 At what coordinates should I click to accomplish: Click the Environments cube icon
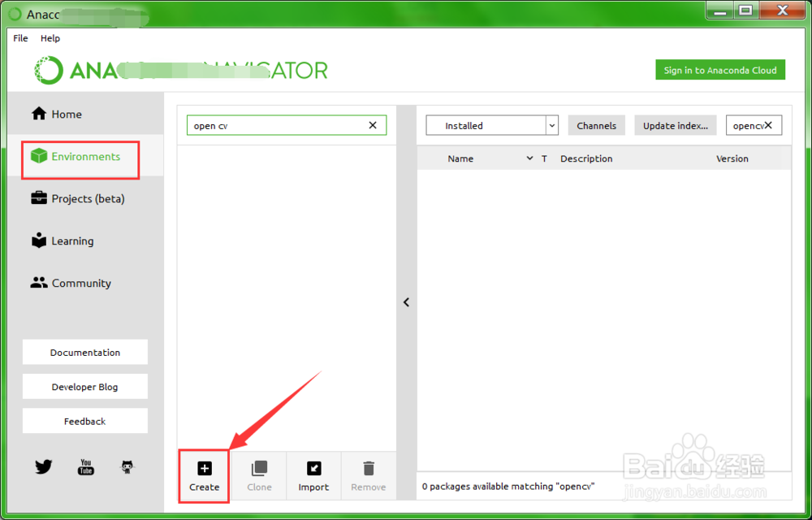point(39,156)
